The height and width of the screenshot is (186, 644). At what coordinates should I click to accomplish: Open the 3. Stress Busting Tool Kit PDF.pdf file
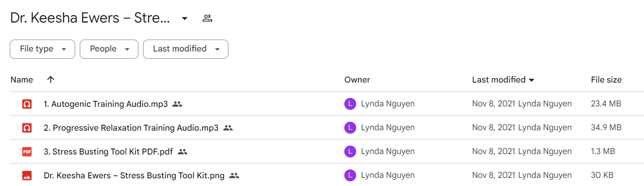108,152
